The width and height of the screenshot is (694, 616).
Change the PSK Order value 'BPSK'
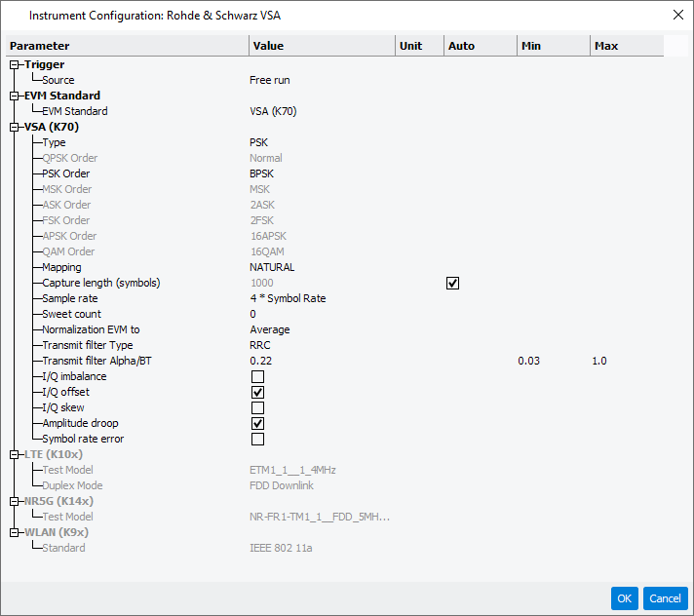[261, 173]
